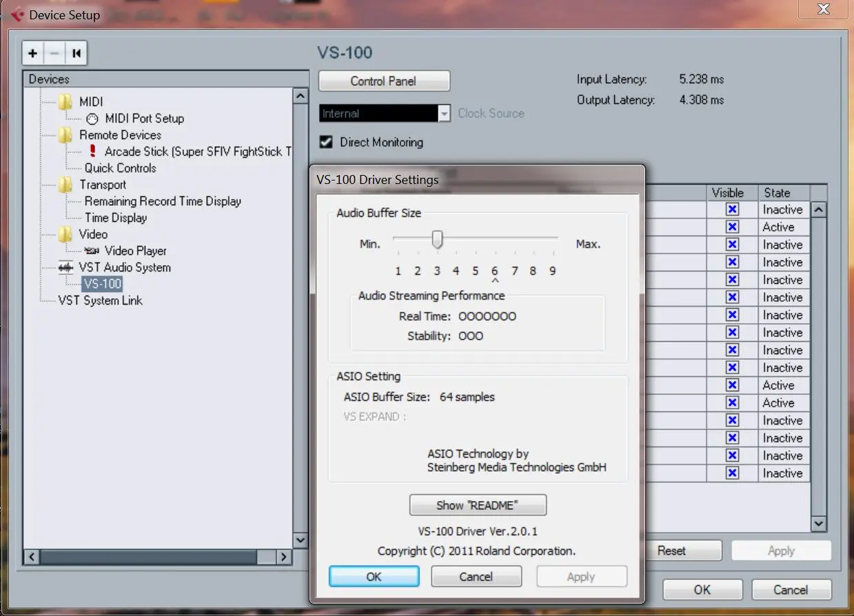Close the Device Setup window
The width and height of the screenshot is (854, 616).
(823, 9)
